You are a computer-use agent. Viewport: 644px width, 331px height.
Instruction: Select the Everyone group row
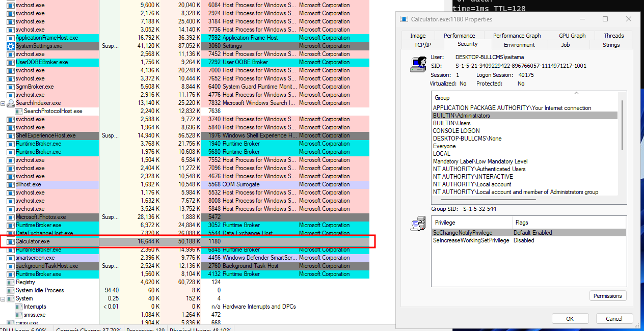click(525, 146)
